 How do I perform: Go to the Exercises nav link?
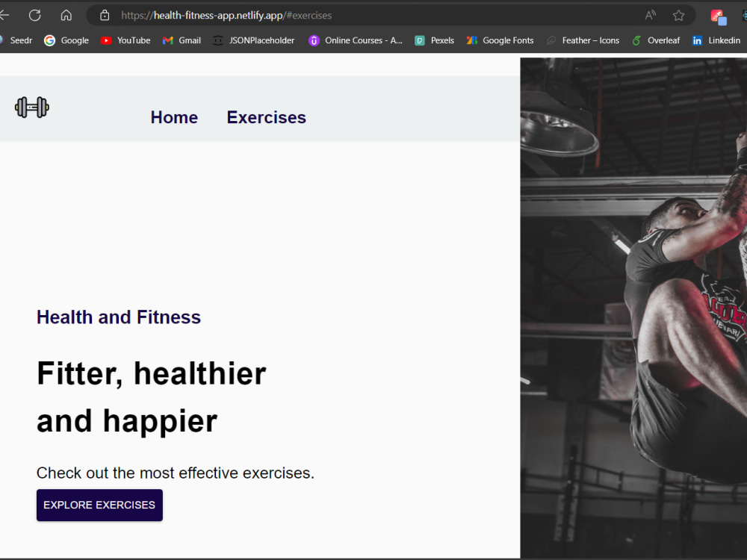pos(267,117)
